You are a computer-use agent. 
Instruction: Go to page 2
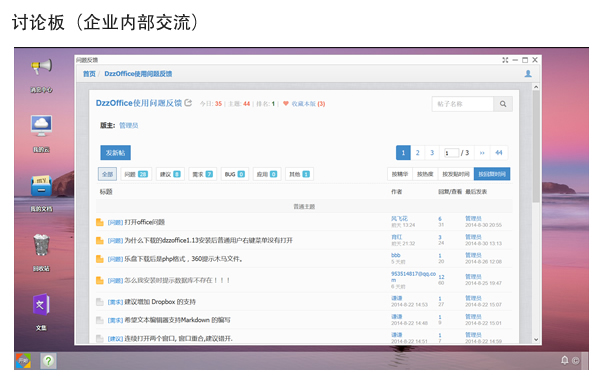[x=417, y=153]
